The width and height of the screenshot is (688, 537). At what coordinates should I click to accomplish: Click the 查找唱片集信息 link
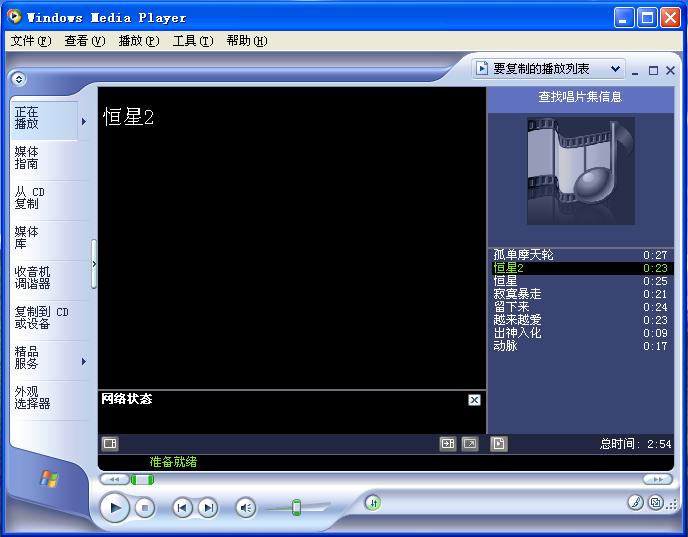click(580, 97)
